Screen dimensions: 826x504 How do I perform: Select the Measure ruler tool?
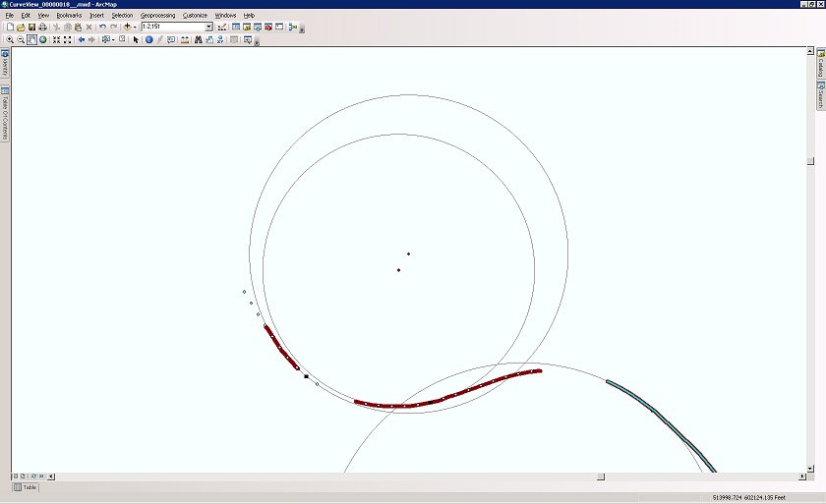[185, 40]
